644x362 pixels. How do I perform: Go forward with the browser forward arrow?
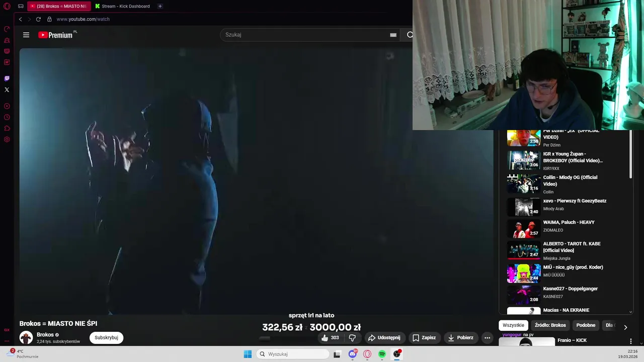29,19
